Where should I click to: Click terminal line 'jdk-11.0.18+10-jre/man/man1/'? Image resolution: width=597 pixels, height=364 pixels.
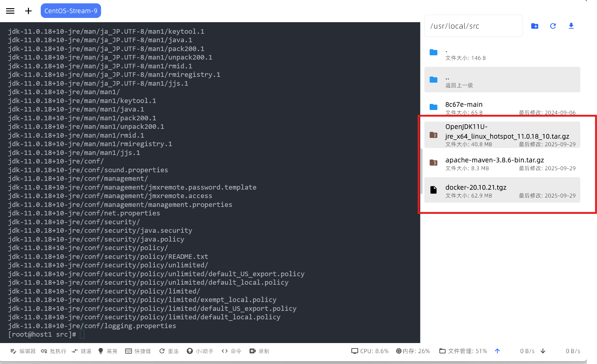point(64,92)
